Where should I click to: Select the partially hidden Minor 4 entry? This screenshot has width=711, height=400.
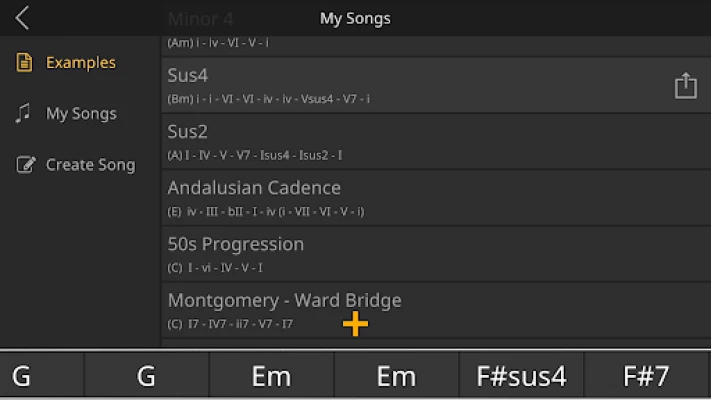pyautogui.click(x=436, y=31)
